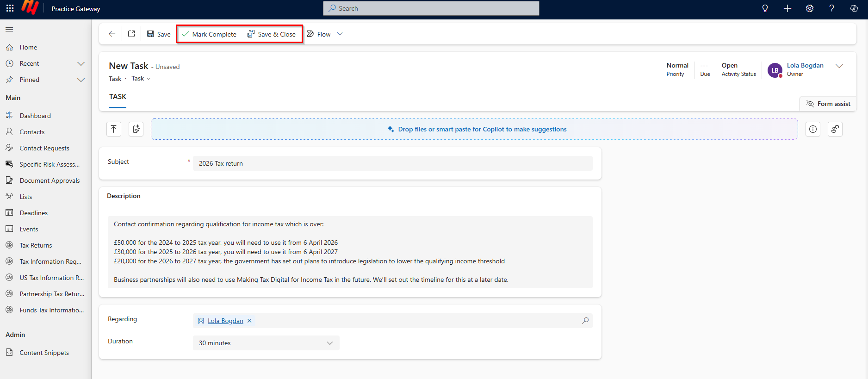Screen dimensions: 868x379
Task: Expand the Pinned section
Action: pyautogui.click(x=81, y=80)
